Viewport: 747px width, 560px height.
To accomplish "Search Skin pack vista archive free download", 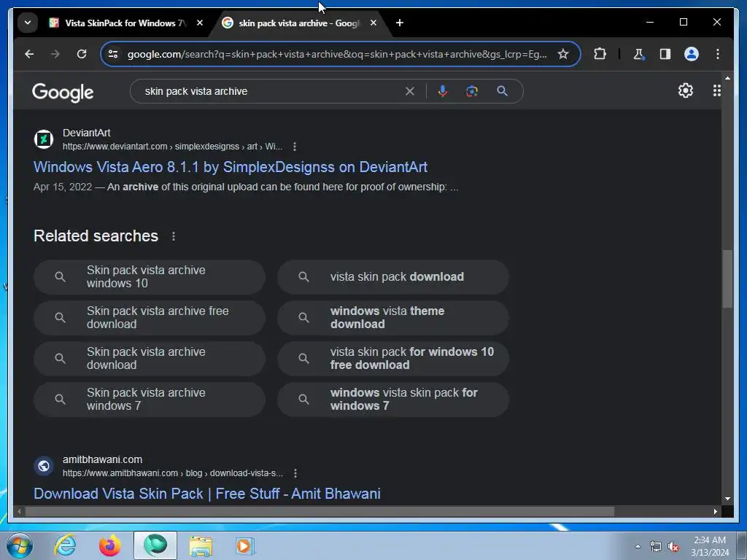I will pos(149,318).
